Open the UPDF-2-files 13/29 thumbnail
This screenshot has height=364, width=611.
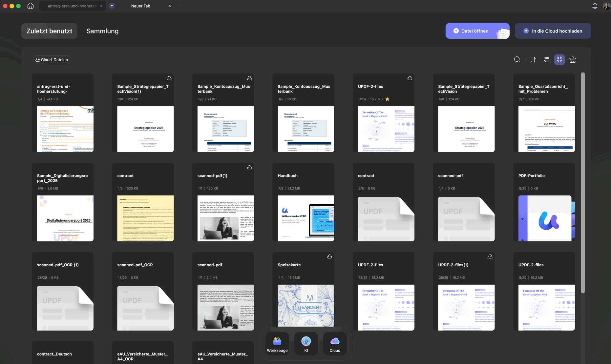[x=386, y=308]
